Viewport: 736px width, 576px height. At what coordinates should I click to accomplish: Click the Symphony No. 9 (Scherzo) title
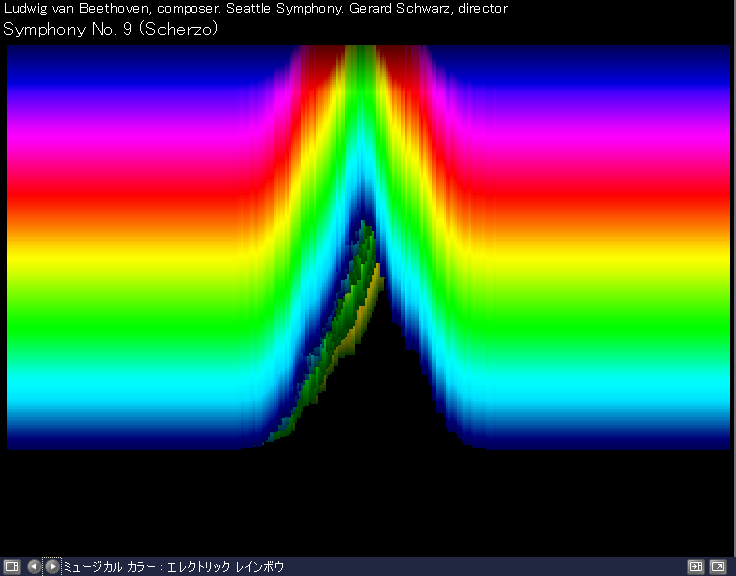(x=111, y=29)
